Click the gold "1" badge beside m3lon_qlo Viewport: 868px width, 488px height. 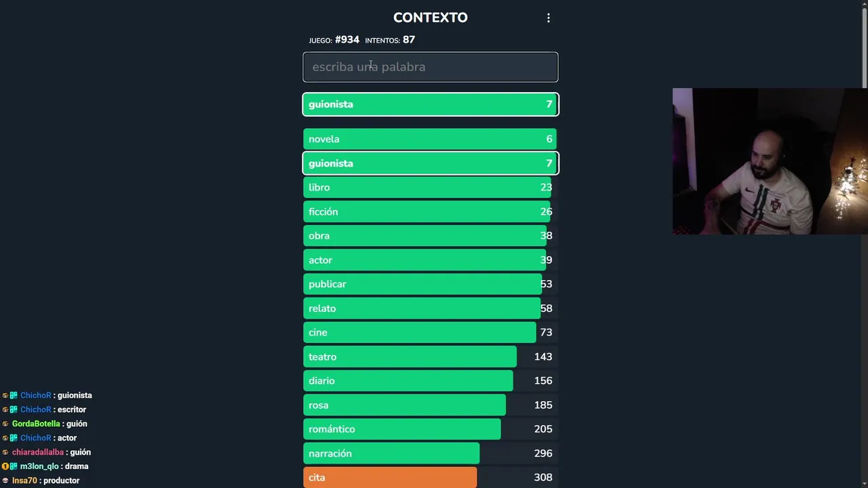[x=5, y=466]
